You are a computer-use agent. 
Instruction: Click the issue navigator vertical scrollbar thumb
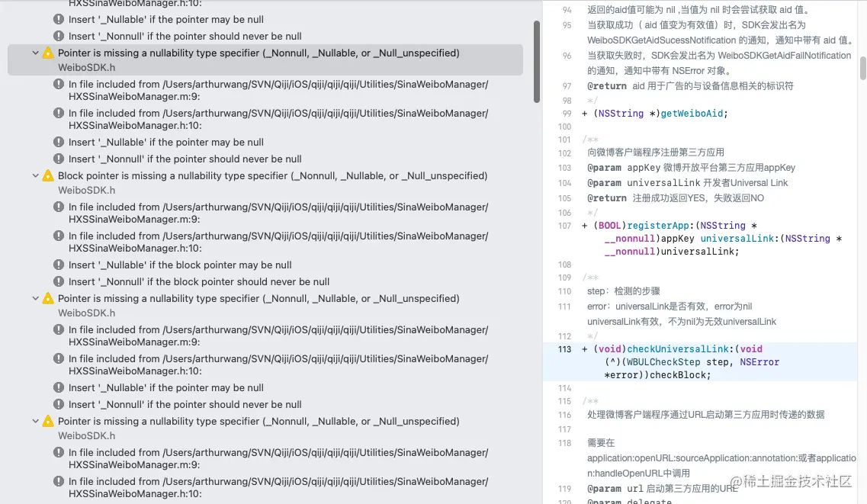tap(536, 61)
